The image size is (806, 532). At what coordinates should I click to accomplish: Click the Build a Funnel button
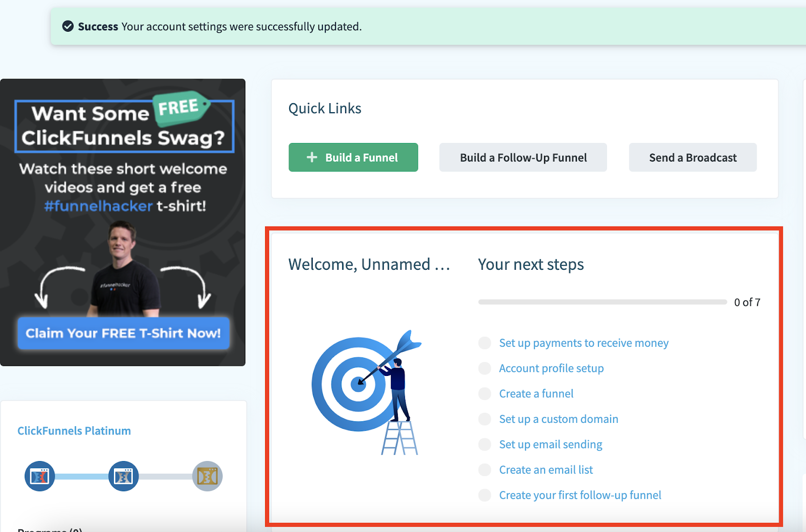pyautogui.click(x=353, y=158)
